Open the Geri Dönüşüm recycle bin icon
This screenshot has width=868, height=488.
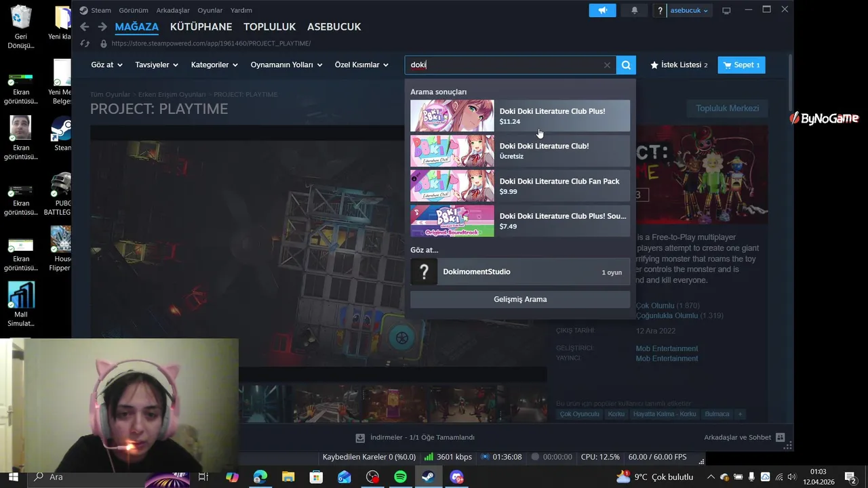tap(21, 27)
